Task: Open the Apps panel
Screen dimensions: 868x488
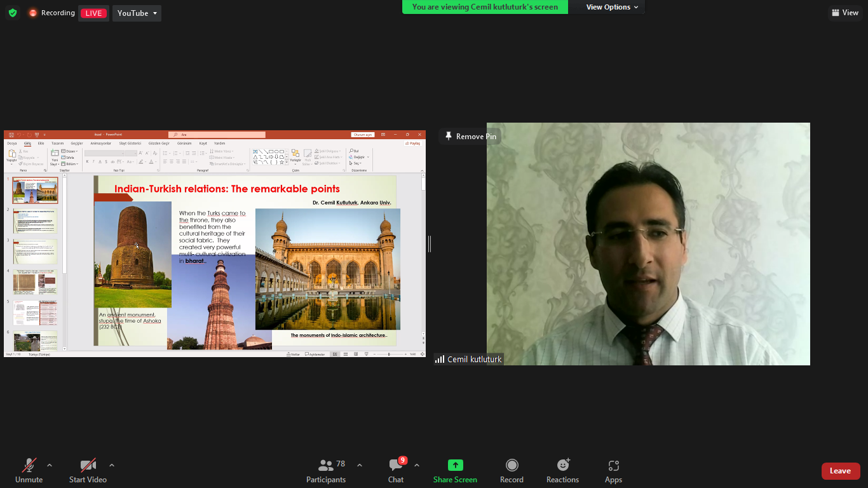Action: (x=613, y=466)
